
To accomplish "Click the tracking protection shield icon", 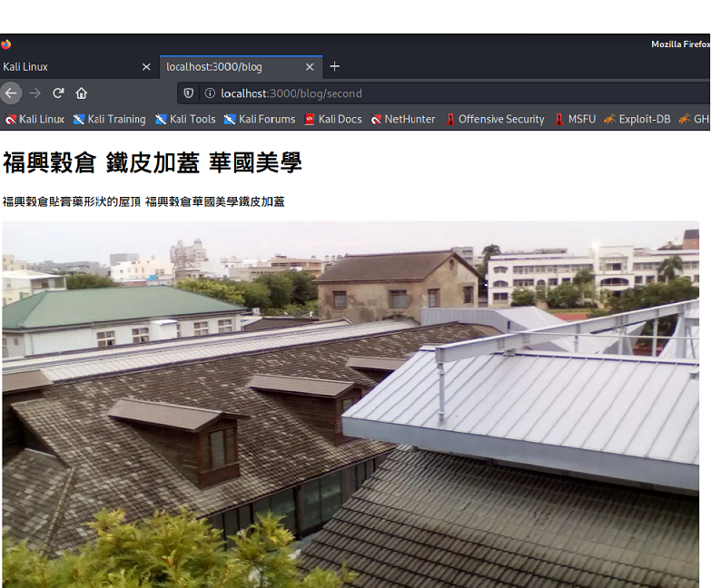I will pos(189,93).
